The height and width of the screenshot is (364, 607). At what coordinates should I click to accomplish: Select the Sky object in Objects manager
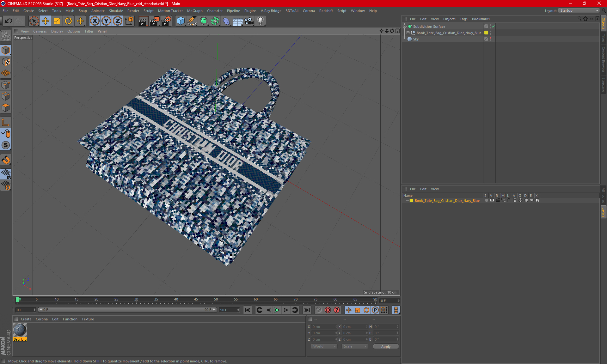click(416, 39)
